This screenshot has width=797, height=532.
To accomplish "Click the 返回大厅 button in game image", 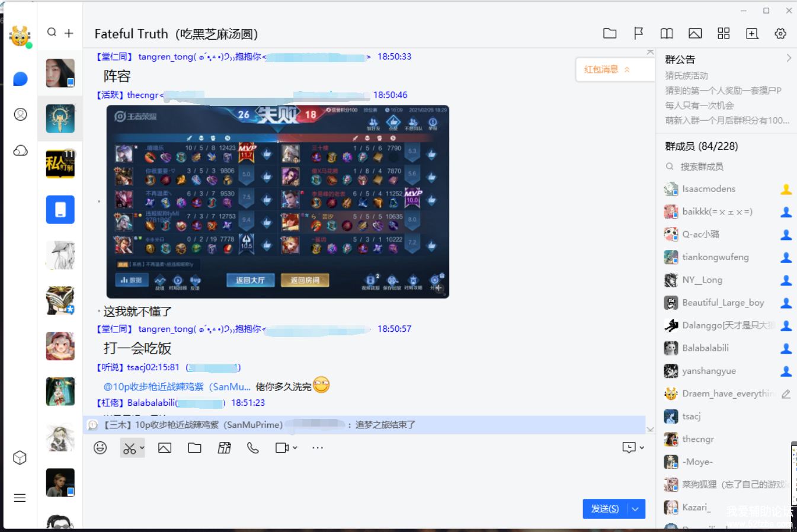I will (250, 280).
